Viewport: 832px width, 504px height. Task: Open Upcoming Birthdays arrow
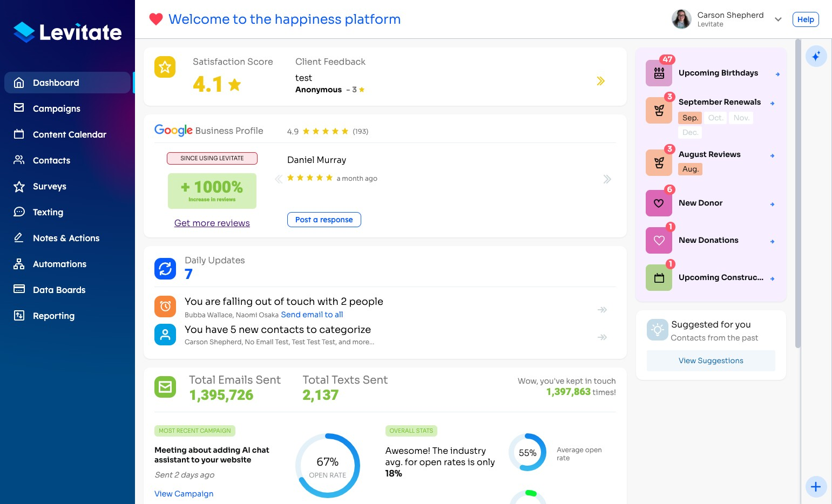(778, 74)
